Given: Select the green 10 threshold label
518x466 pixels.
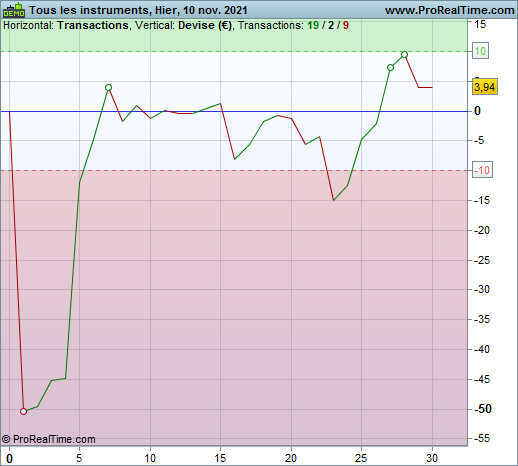Looking at the screenshot, I should tap(480, 51).
